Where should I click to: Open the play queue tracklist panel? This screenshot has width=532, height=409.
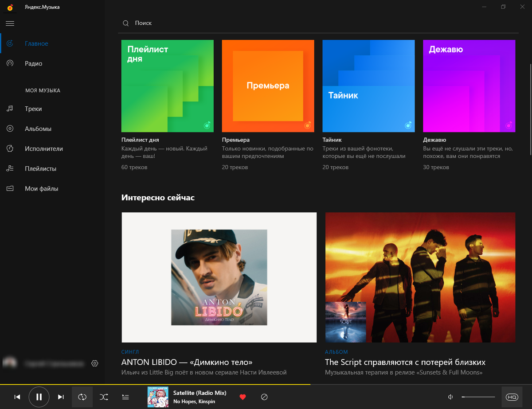point(125,397)
